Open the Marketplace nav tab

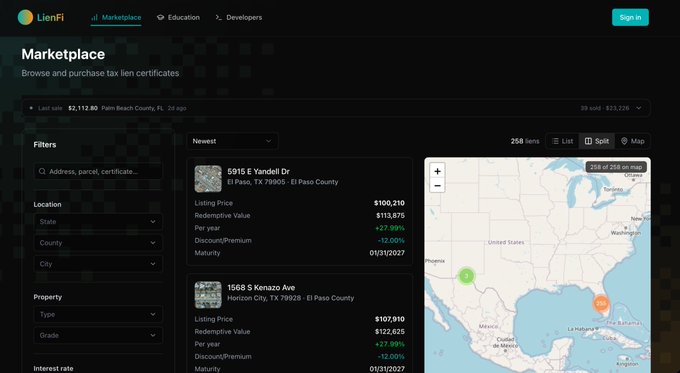pyautogui.click(x=116, y=17)
